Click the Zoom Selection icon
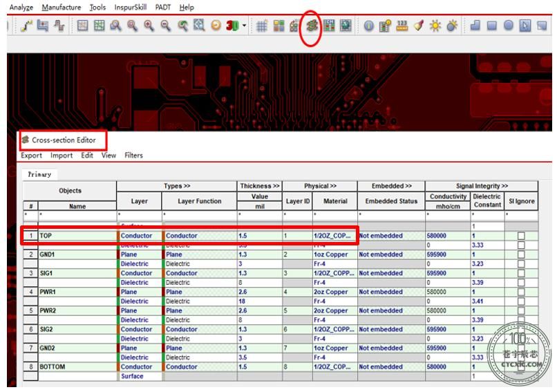This screenshot has width=557, height=392. click(199, 26)
